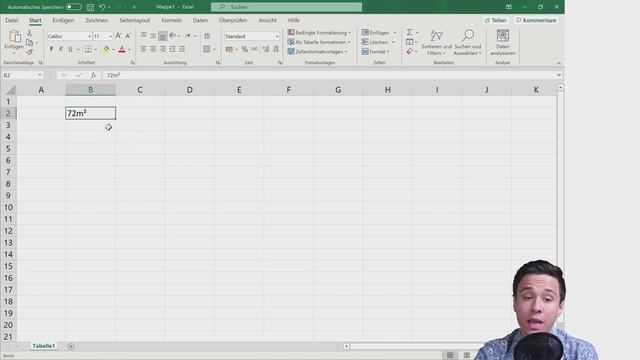This screenshot has width=640, height=360.
Task: Click the clear eraser icon
Action: [409, 51]
